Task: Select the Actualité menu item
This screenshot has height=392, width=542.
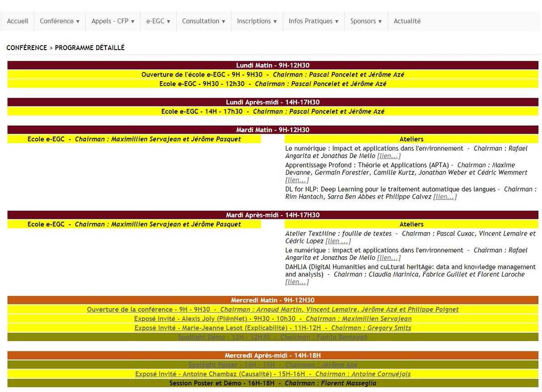Action: [406, 21]
